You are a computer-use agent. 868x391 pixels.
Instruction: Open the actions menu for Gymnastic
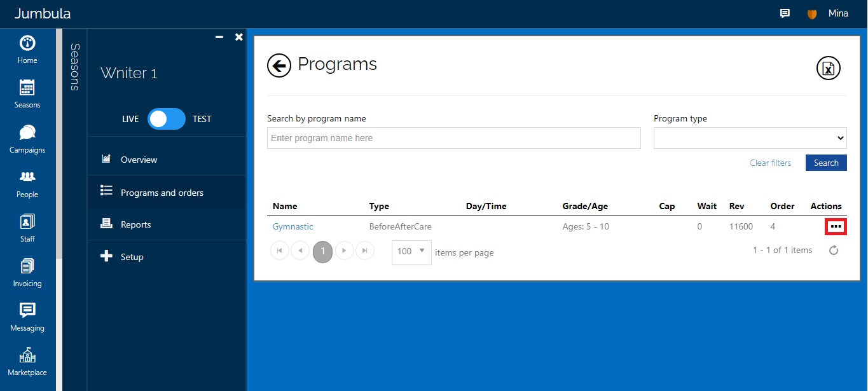tap(836, 226)
